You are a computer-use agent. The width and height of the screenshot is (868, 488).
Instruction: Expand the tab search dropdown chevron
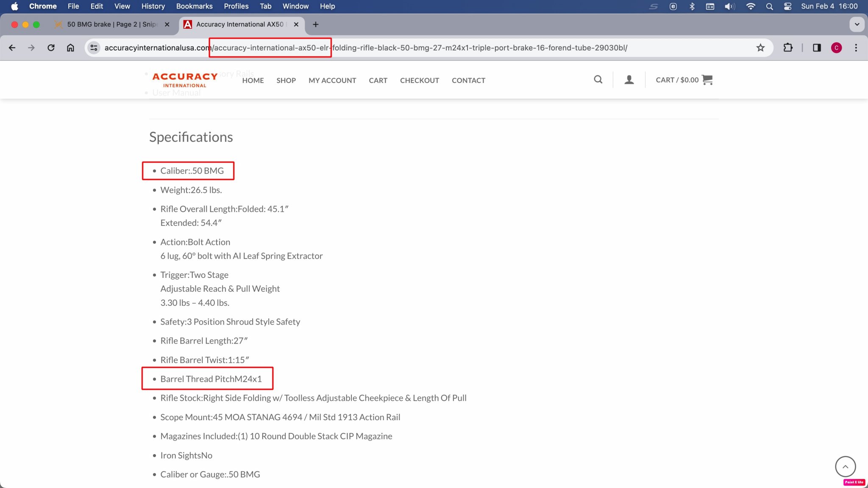[x=857, y=25]
